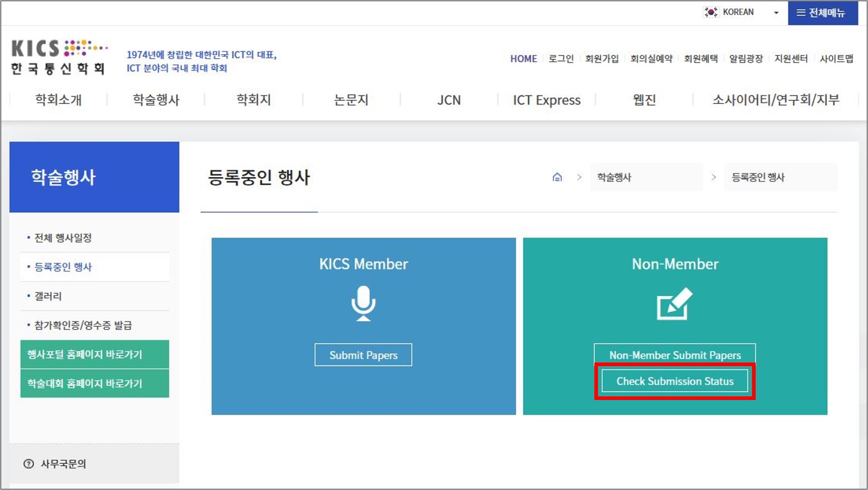This screenshot has height=490, width=868.
Task: Click the Submit Papers button
Action: pos(363,355)
